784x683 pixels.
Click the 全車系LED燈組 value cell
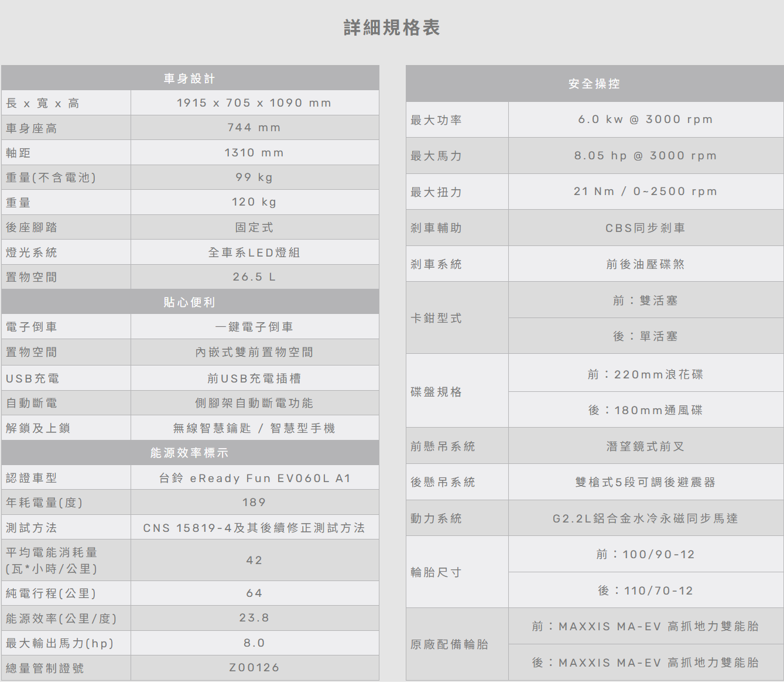coord(254,252)
